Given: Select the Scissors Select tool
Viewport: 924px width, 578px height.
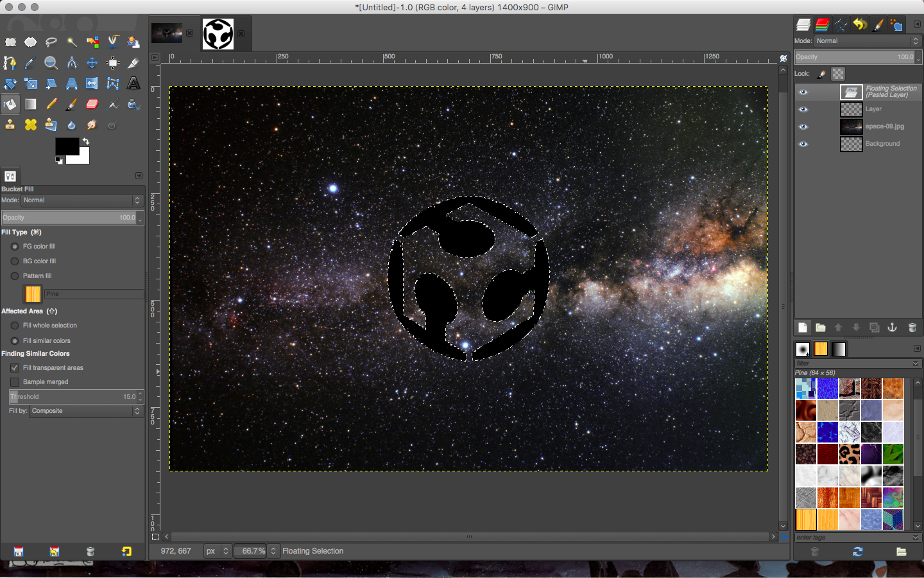Looking at the screenshot, I should (113, 42).
